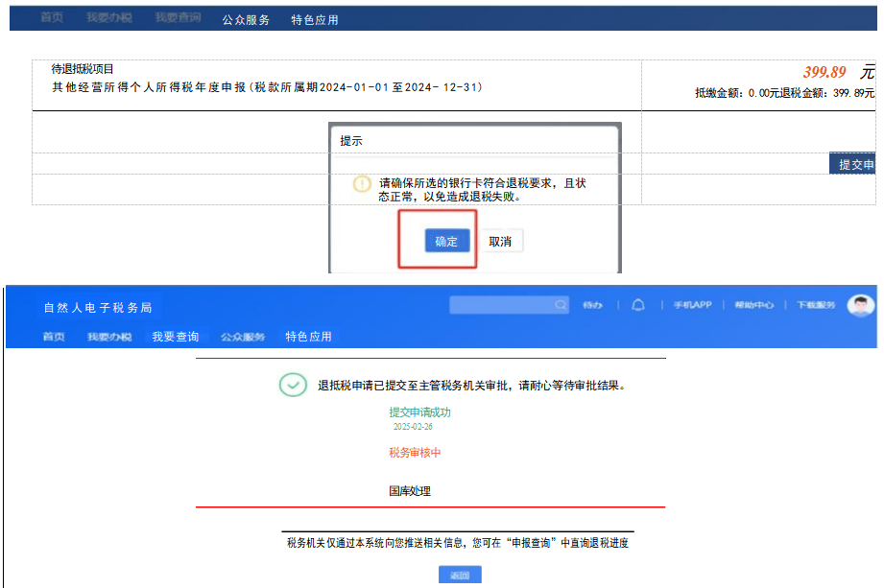Dismiss the dialog with 取消 button
Viewport: 884px width, 588px height.
click(x=500, y=242)
